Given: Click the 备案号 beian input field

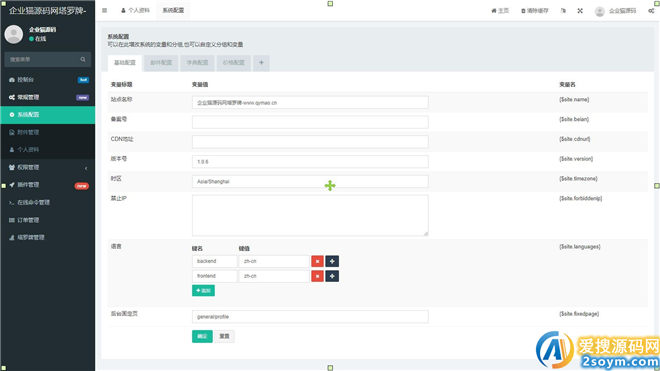Looking at the screenshot, I should point(310,122).
